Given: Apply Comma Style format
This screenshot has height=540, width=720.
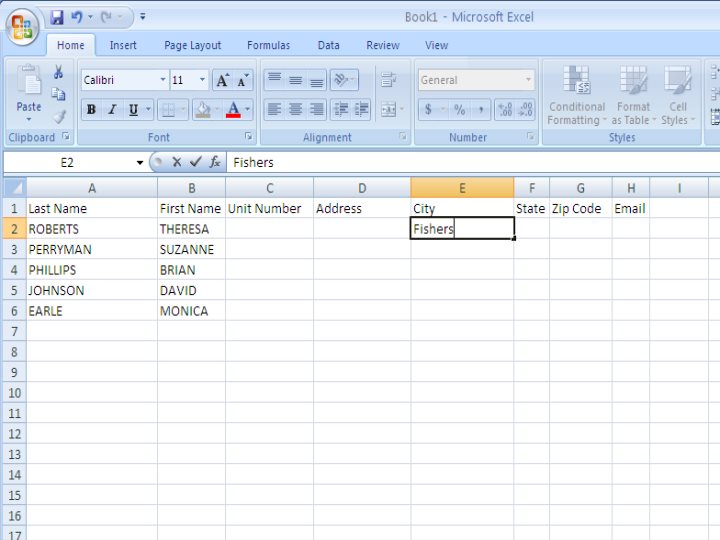Looking at the screenshot, I should (481, 109).
